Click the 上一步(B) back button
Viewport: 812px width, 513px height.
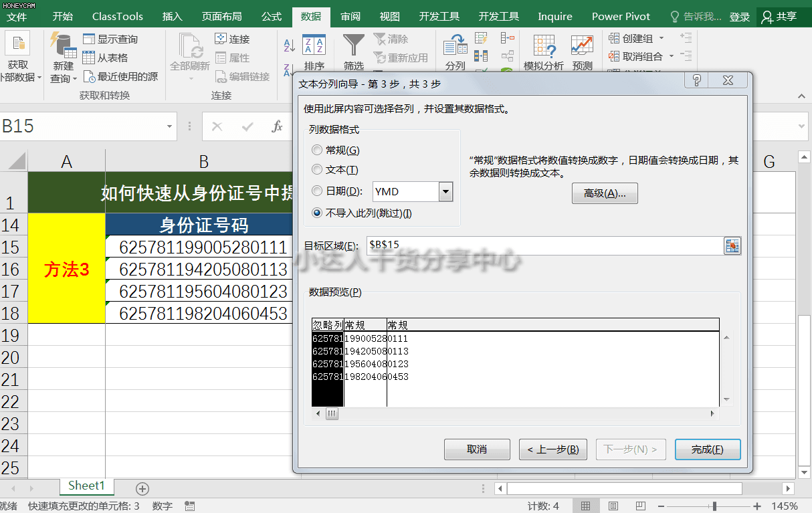click(553, 449)
